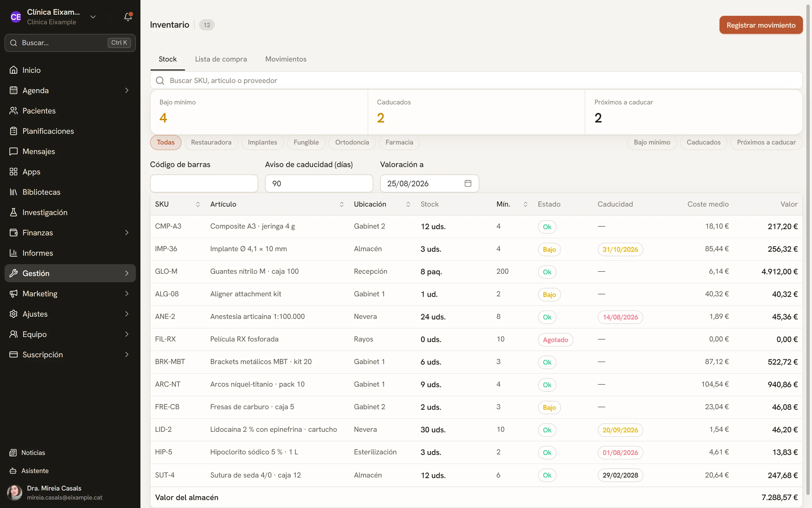Filter by Farmacia category
The width and height of the screenshot is (812, 508).
pyautogui.click(x=399, y=143)
